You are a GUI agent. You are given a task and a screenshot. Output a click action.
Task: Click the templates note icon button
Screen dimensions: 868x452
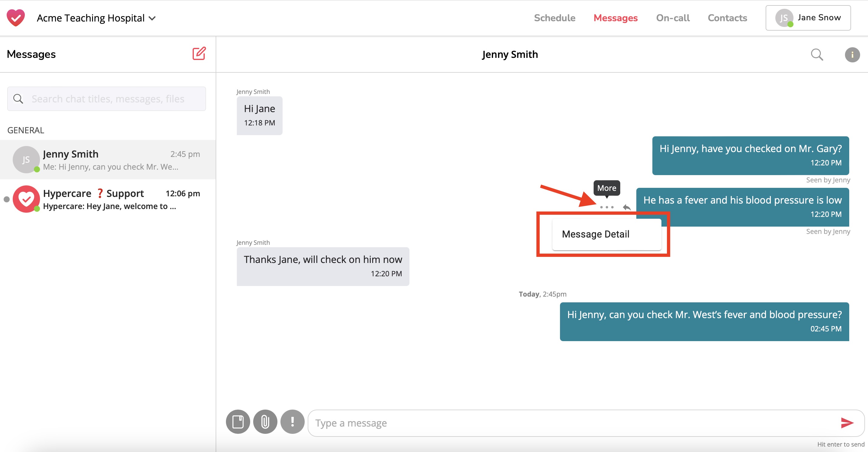238,422
